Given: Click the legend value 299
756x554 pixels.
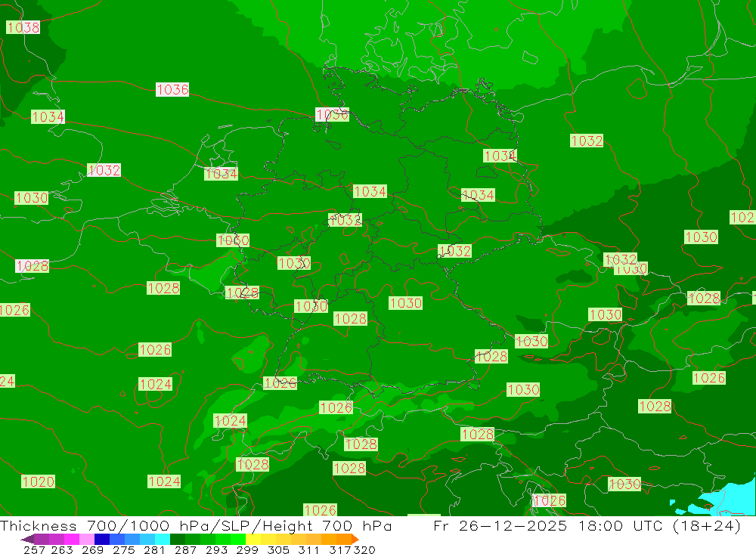Looking at the screenshot, I should (x=247, y=549).
